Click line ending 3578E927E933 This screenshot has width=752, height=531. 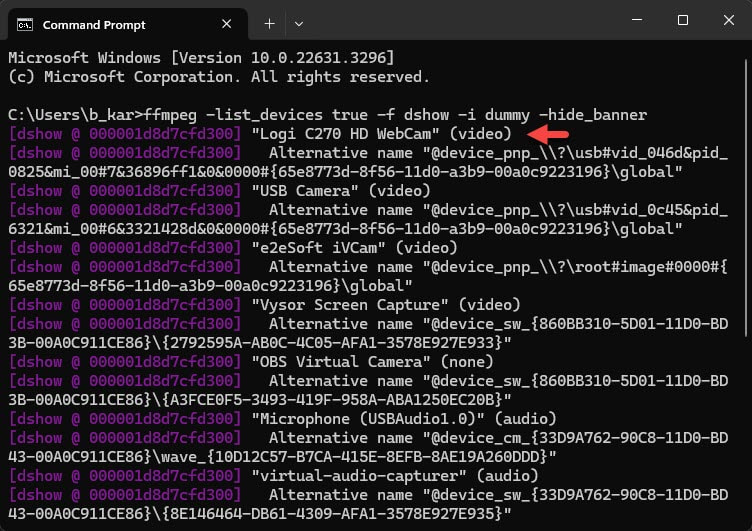pyautogui.click(x=260, y=343)
